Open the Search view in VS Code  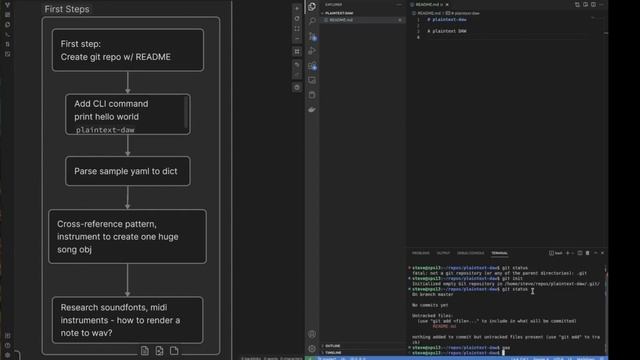pos(312,21)
